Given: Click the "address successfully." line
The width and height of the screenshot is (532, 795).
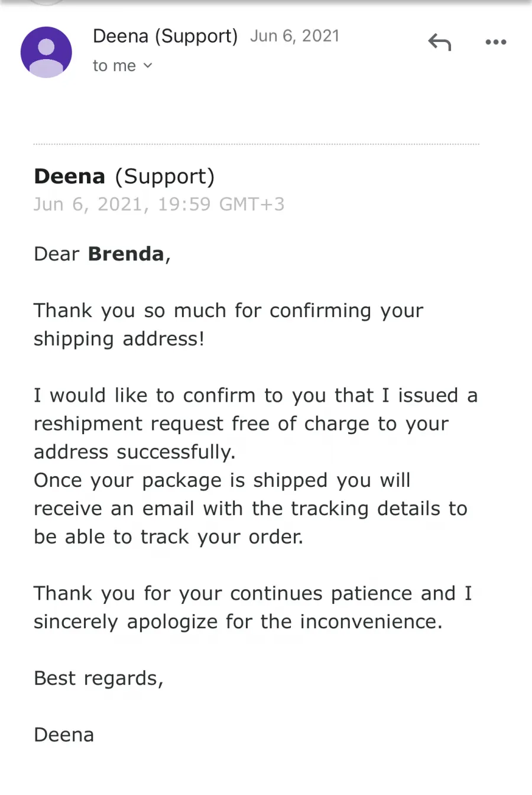Looking at the screenshot, I should pos(135,453).
